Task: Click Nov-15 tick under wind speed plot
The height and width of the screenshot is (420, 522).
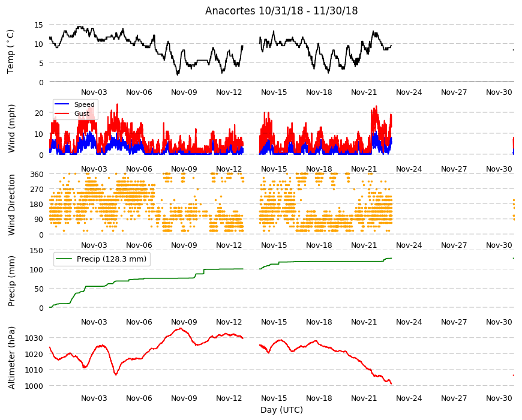Action: pos(274,169)
